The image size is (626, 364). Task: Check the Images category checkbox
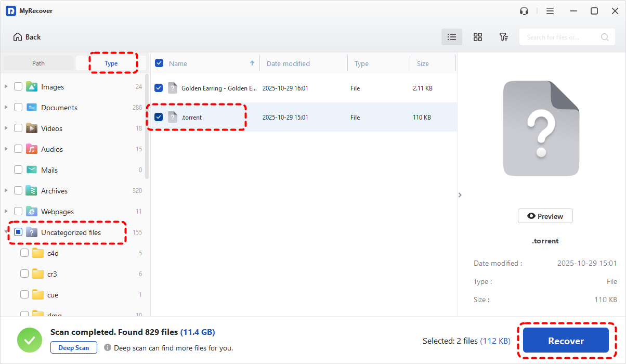[x=18, y=87]
